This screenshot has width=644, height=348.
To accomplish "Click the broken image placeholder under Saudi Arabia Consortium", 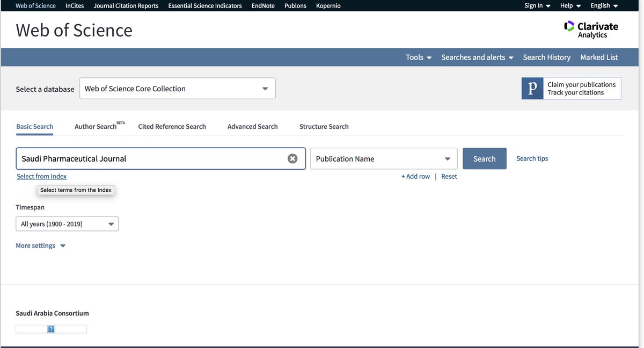I will click(51, 329).
